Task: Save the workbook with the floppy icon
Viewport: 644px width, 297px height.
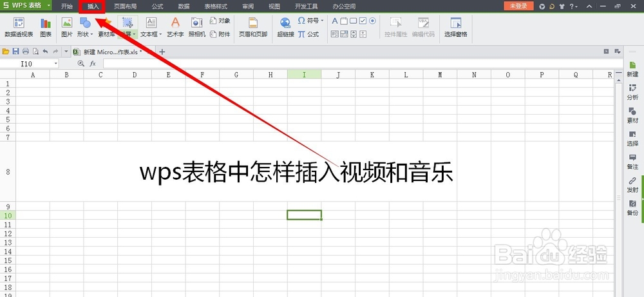Action: point(15,52)
